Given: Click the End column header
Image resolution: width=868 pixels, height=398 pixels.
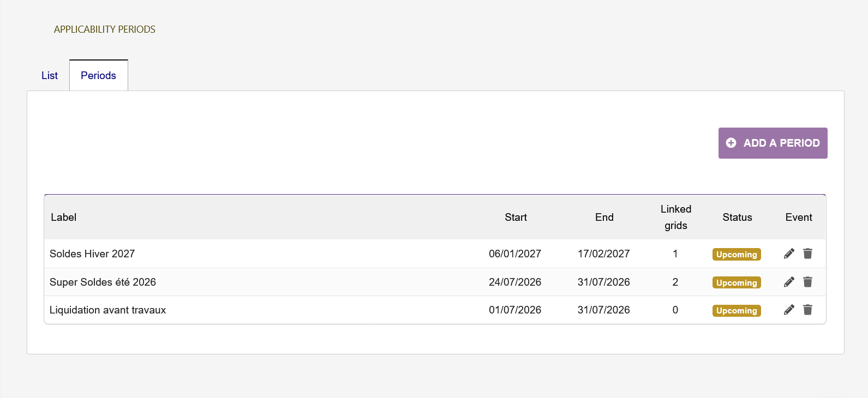Looking at the screenshot, I should point(604,218).
